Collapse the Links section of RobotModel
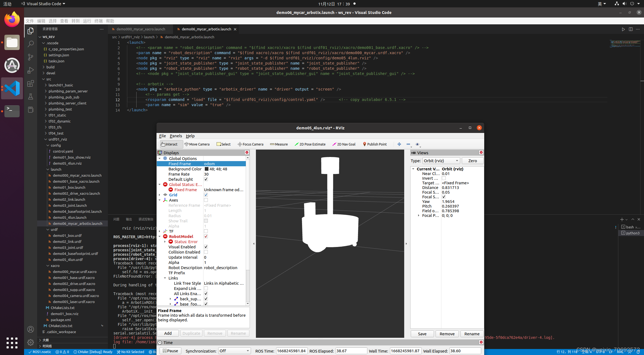Screen dimensions: 644x355 165,278
